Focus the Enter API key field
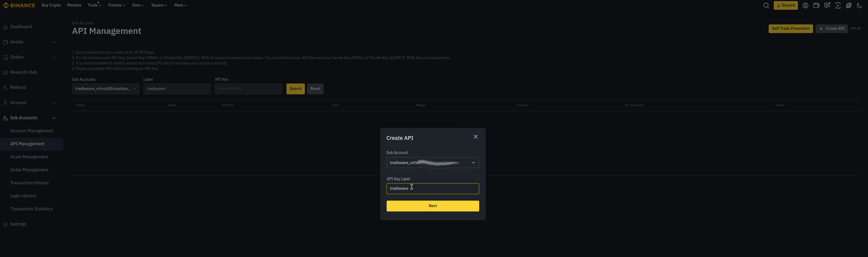868x257 pixels. tap(248, 89)
